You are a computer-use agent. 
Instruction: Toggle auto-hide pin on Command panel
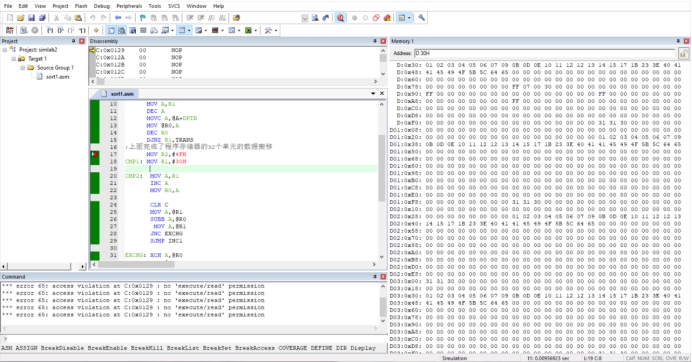click(x=375, y=276)
